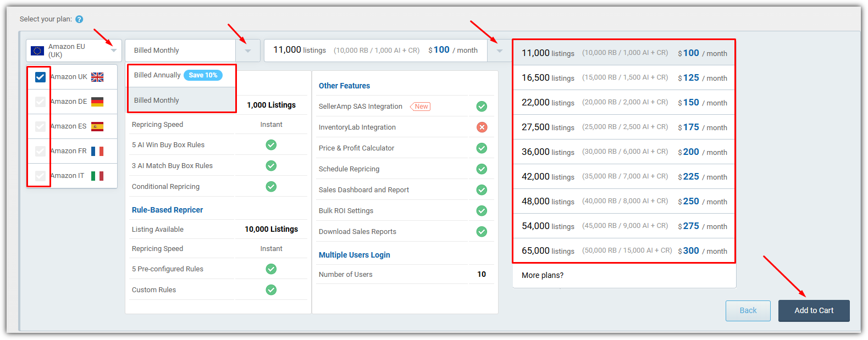This screenshot has width=868, height=340.
Task: Click the French flag next to Amazon FR
Action: coord(97,151)
